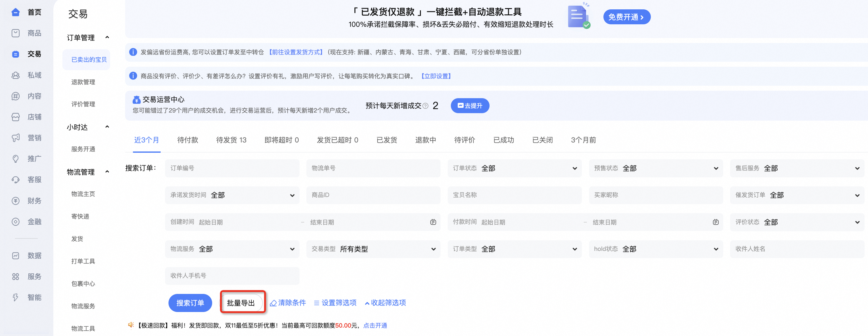Open the 私域 users icon

(16, 75)
